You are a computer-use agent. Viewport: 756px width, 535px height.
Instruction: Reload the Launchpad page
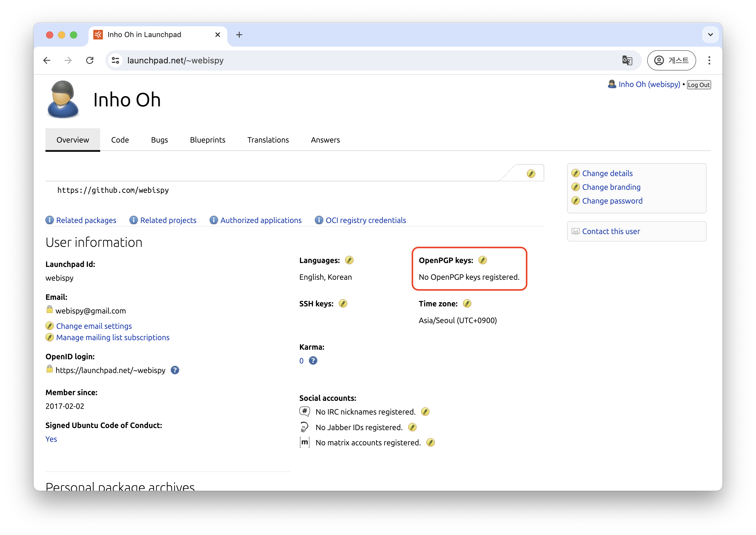[x=90, y=61]
